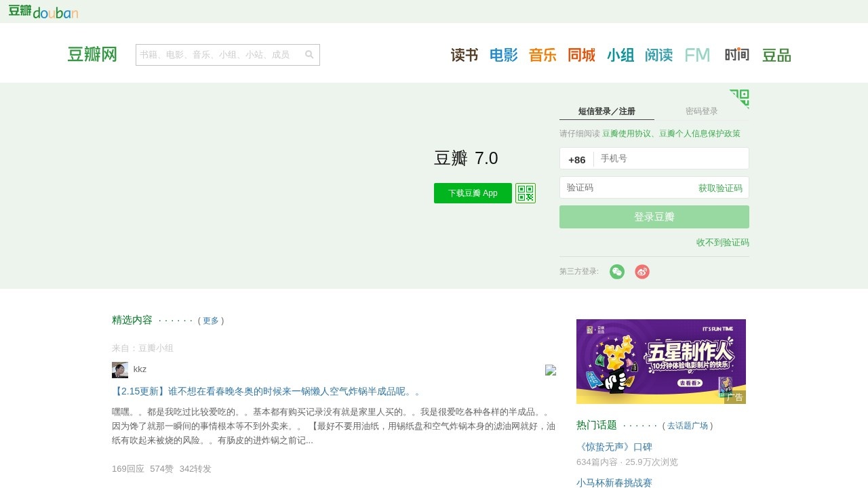This screenshot has height=488, width=868.
Task: Select the 短信登录／注册 tab
Action: pos(606,110)
